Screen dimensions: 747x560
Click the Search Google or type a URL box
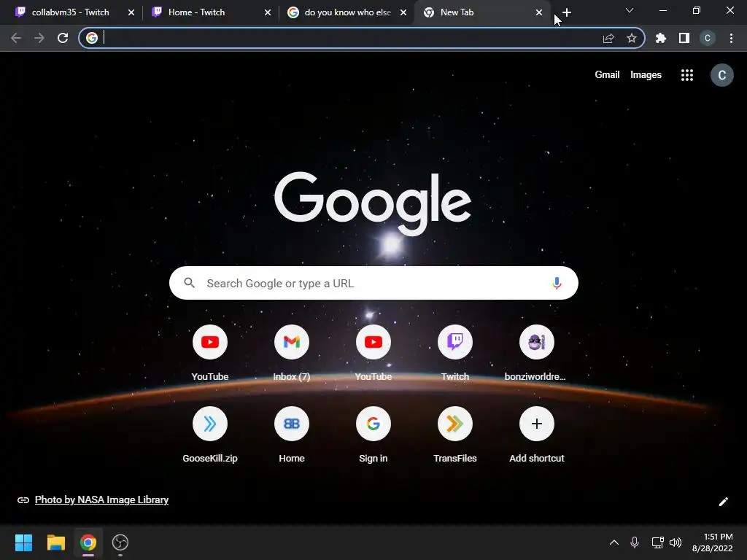point(373,283)
